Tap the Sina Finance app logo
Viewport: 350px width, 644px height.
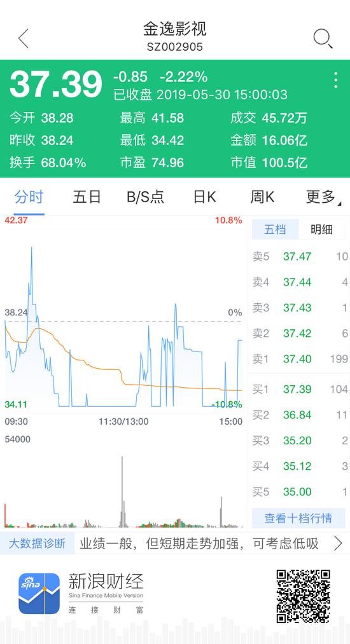click(39, 594)
